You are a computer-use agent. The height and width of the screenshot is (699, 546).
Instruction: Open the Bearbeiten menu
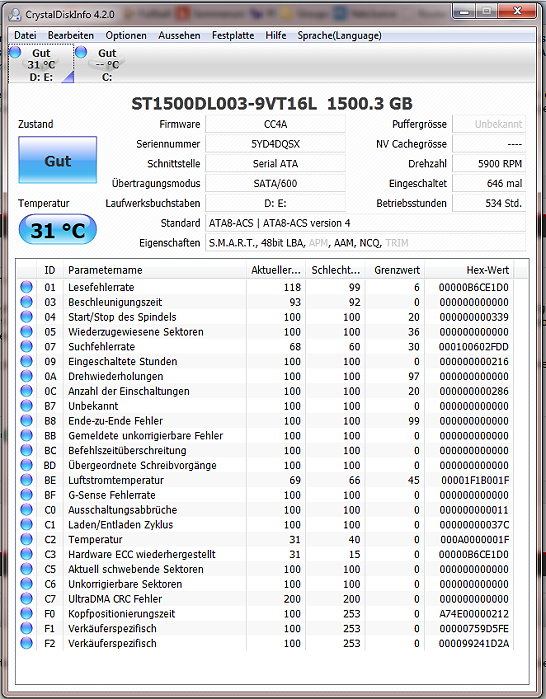[71, 35]
